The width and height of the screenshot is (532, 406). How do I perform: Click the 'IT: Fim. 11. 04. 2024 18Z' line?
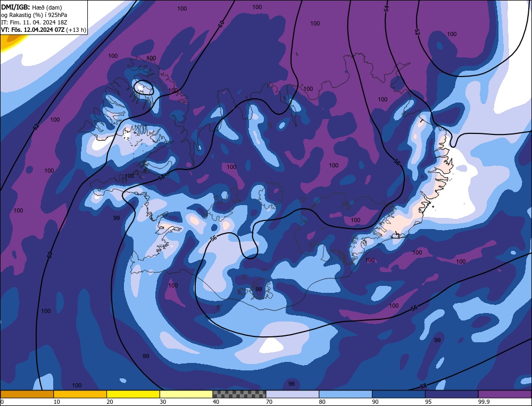point(34,22)
